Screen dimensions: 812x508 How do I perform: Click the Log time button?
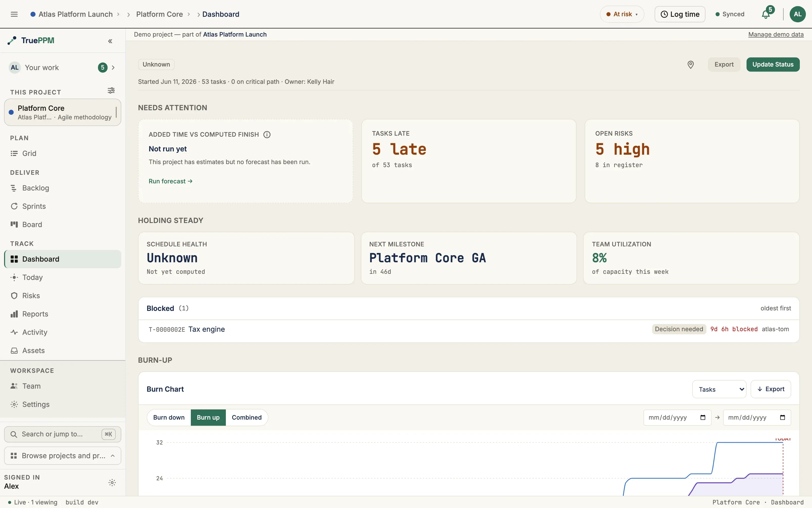(680, 14)
